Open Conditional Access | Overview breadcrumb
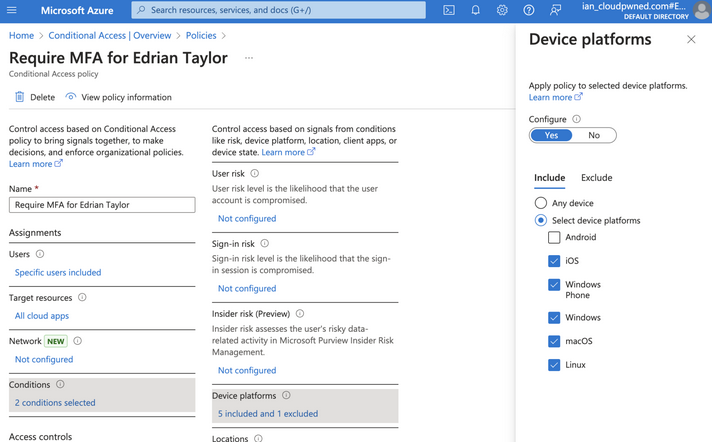 [110, 35]
